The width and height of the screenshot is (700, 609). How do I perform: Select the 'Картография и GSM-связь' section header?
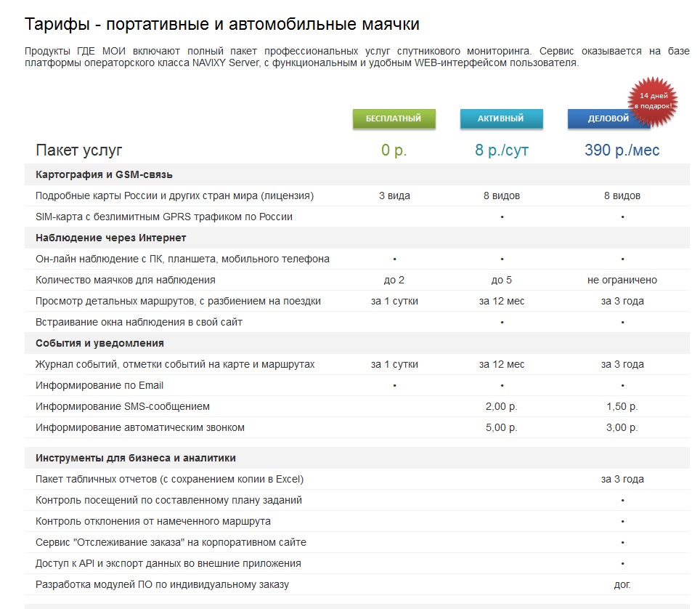(104, 174)
